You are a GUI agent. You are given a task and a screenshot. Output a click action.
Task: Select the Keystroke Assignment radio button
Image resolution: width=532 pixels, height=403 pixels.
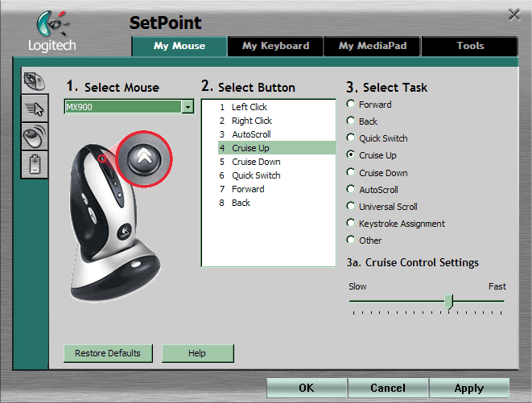(350, 223)
